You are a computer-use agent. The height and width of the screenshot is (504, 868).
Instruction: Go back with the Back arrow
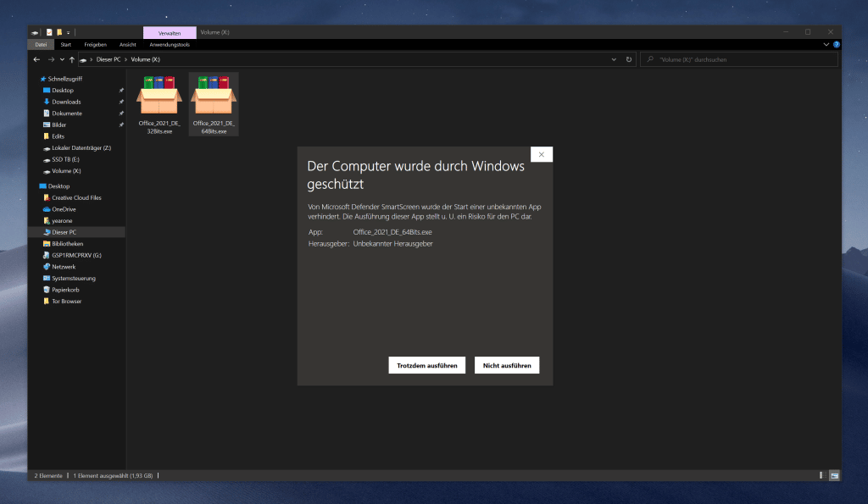pos(36,59)
